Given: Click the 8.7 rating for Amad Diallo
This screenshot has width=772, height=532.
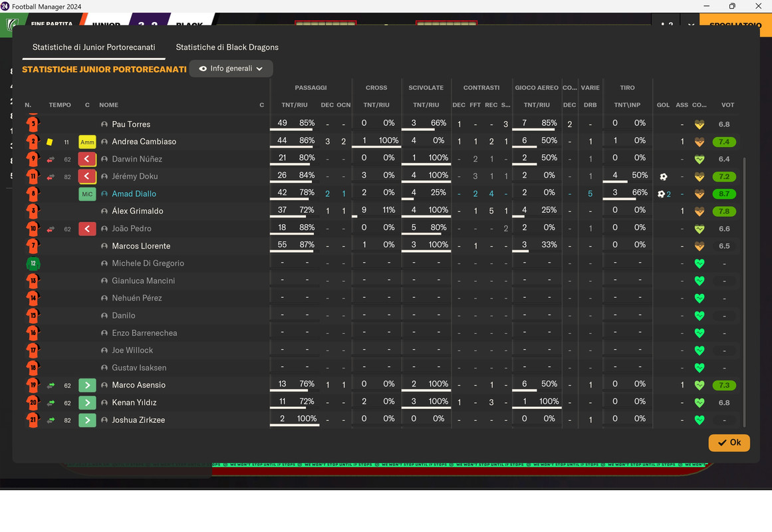Looking at the screenshot, I should point(724,194).
